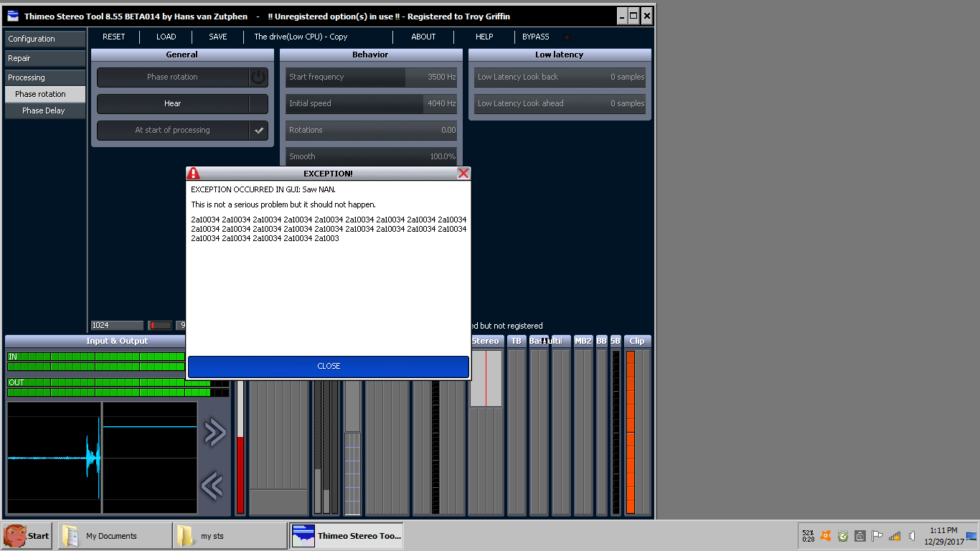Click the red warning icon in the exception title
This screenshot has height=551, width=980.
pos(194,174)
